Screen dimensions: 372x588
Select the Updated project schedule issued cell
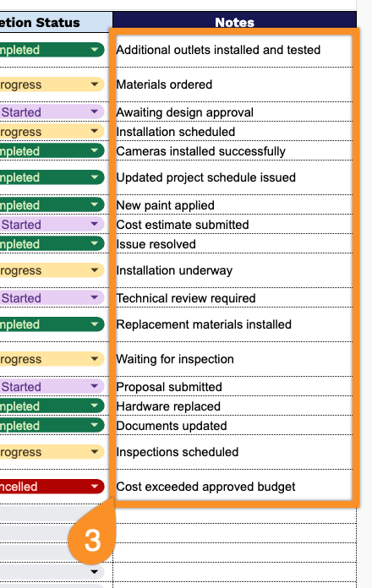[x=234, y=177]
